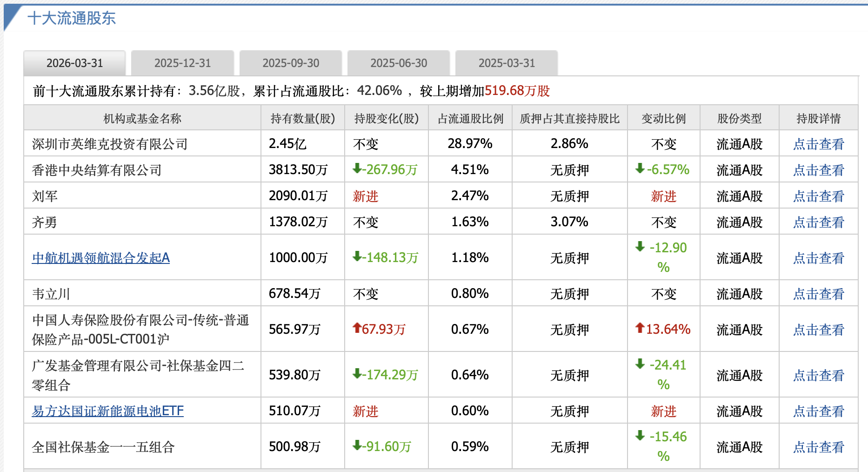Switch to the 2025-09-30 tab
The image size is (868, 472).
(291, 63)
